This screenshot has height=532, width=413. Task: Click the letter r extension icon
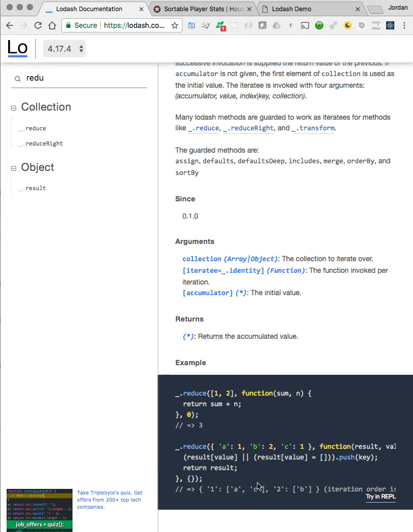[290, 25]
